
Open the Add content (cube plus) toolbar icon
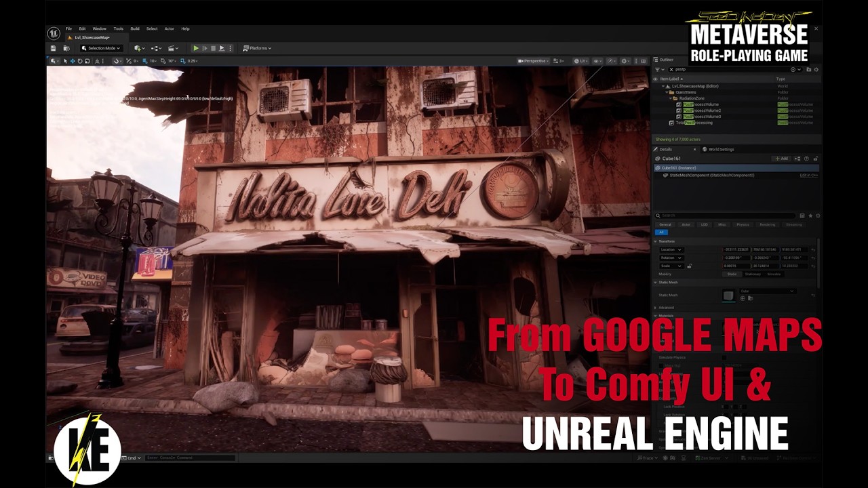pyautogui.click(x=139, y=48)
